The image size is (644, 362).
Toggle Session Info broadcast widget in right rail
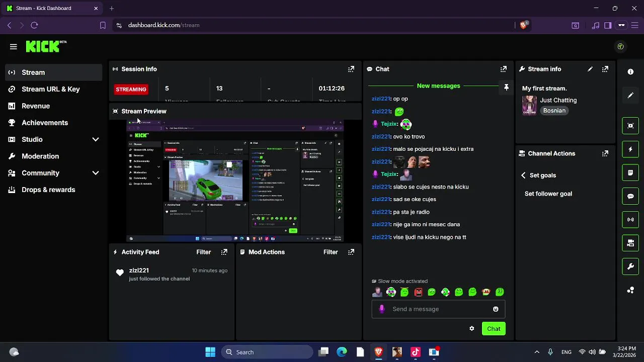[630, 220]
